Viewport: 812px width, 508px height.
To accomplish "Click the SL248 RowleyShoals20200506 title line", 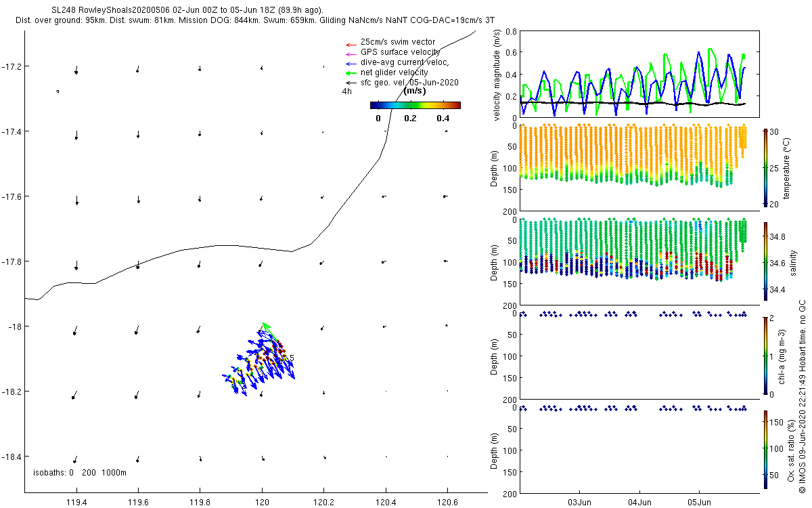I will [x=188, y=10].
